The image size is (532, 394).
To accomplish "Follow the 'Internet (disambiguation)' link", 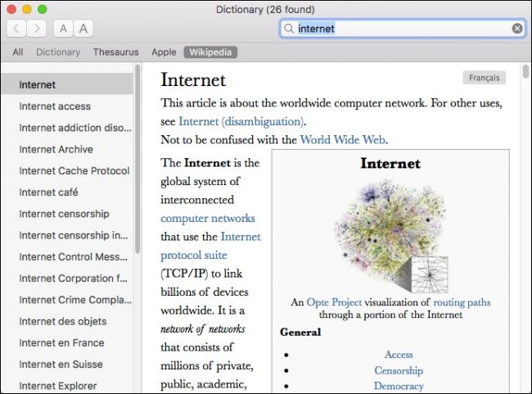I will (x=241, y=121).
